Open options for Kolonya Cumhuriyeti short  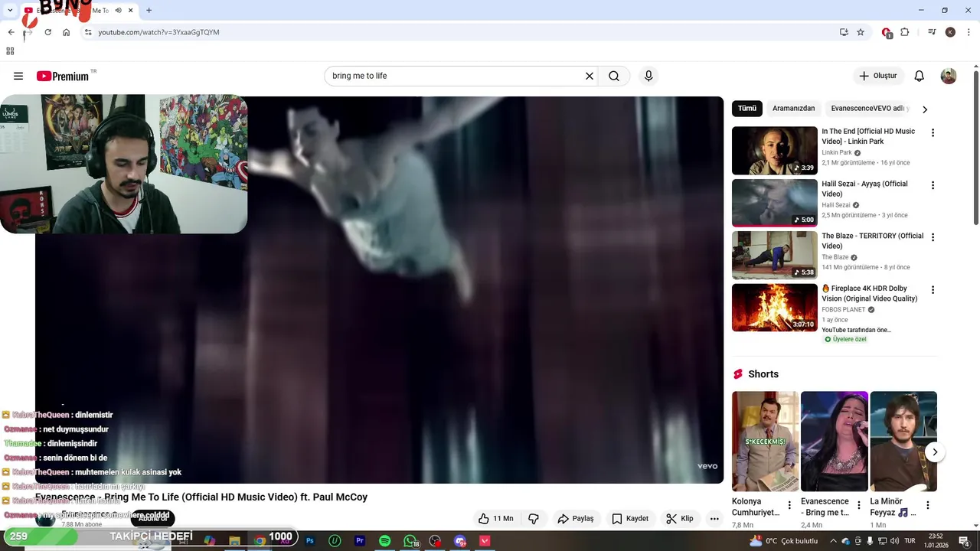click(789, 506)
